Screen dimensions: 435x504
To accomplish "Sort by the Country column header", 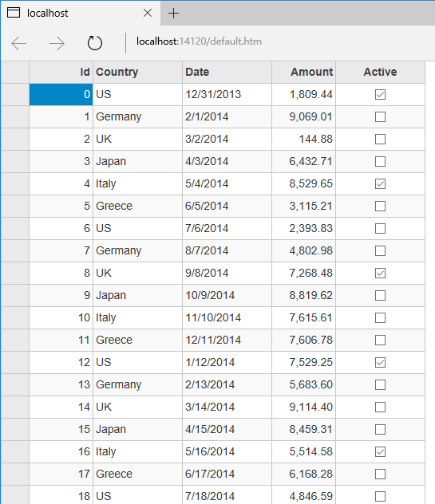I will [x=138, y=72].
